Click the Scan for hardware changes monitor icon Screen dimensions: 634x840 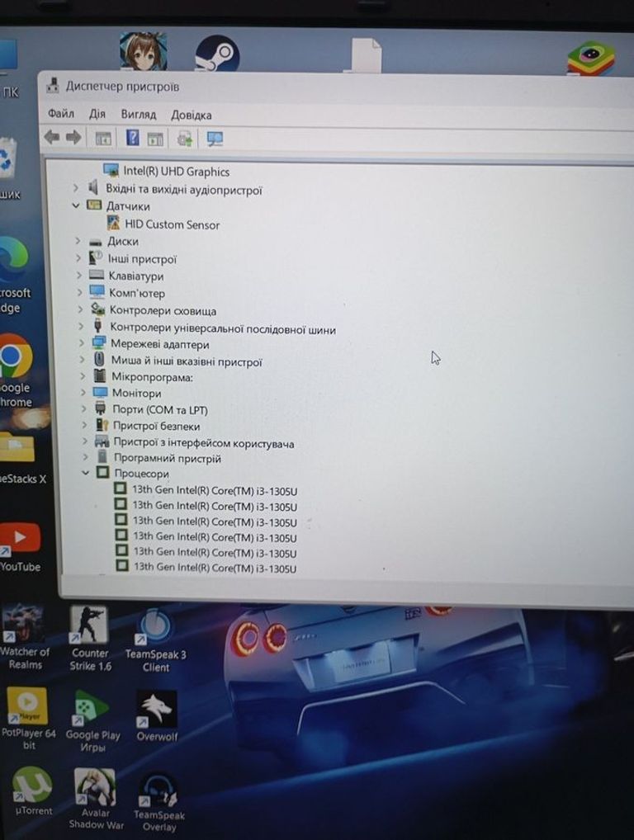(x=215, y=139)
